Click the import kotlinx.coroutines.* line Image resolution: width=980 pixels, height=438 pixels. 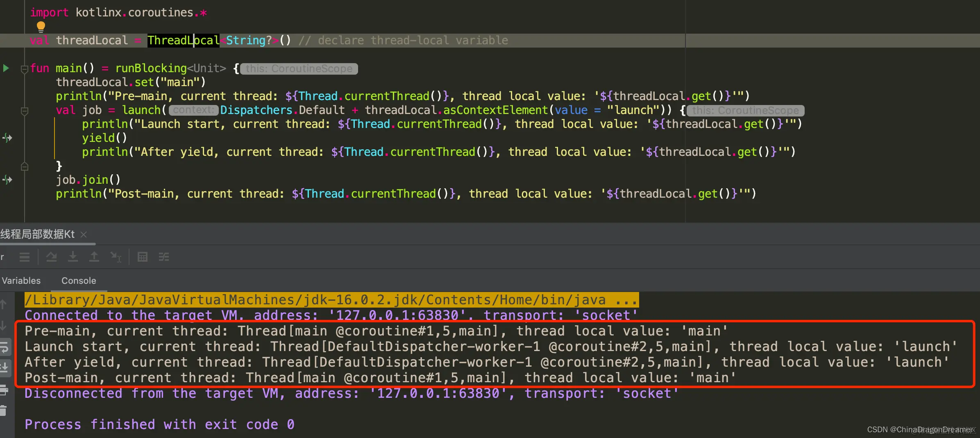tap(118, 13)
